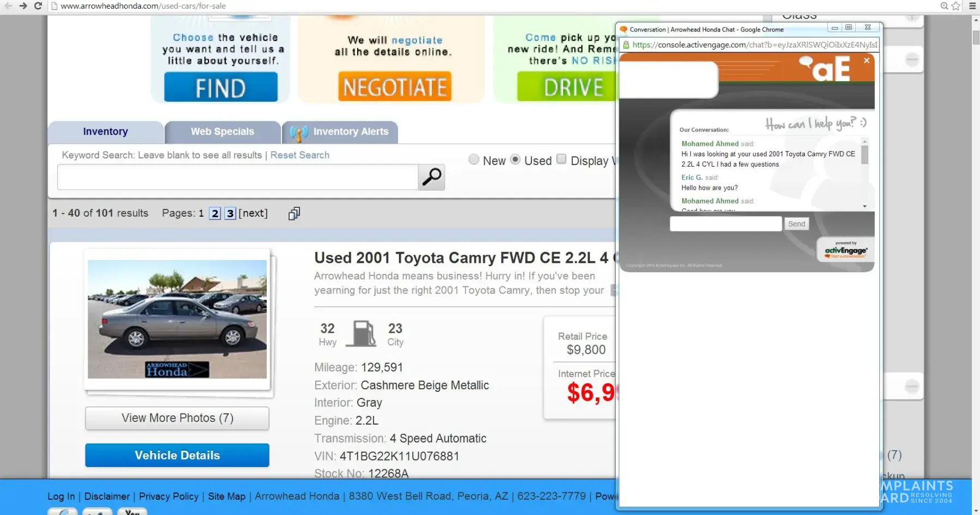Click the chat conversation scroll down arrow

coord(865,206)
